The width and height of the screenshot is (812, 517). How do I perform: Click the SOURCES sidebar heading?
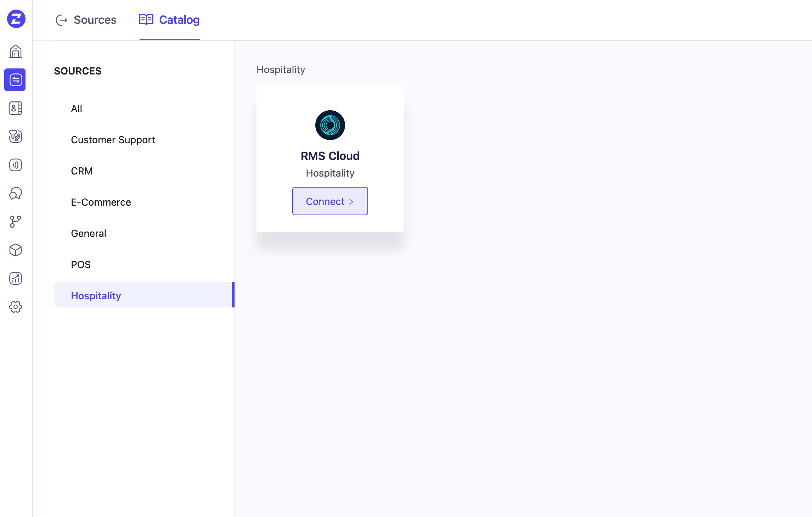point(78,71)
